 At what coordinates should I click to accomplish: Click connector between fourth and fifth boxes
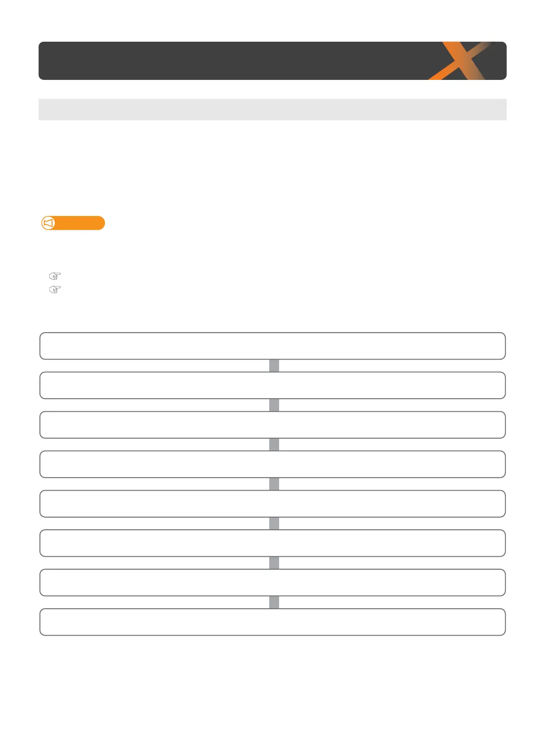(x=274, y=484)
